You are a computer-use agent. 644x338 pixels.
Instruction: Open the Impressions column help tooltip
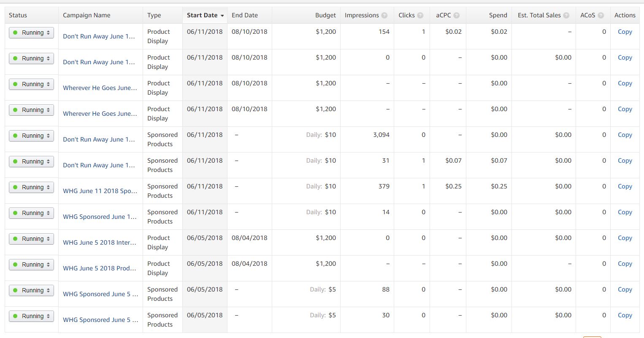[384, 15]
